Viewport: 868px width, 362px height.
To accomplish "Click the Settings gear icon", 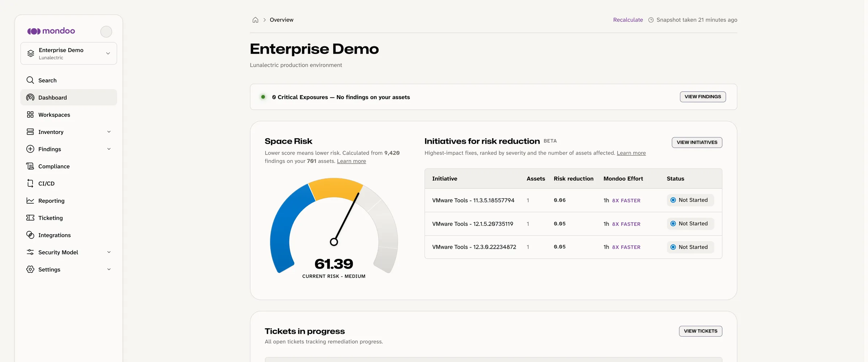I will [x=30, y=269].
